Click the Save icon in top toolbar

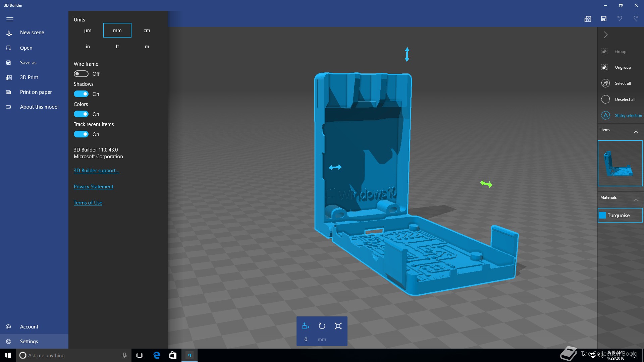604,19
